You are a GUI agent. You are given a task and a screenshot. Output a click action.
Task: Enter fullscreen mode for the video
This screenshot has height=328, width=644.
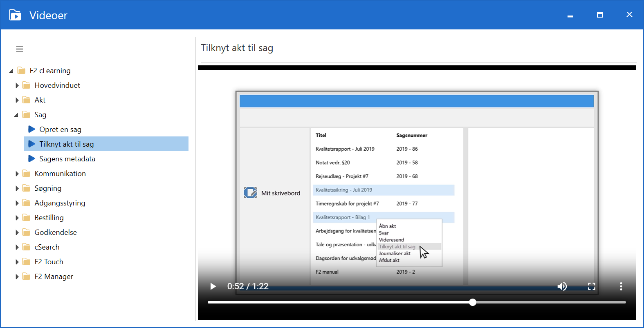(x=592, y=286)
